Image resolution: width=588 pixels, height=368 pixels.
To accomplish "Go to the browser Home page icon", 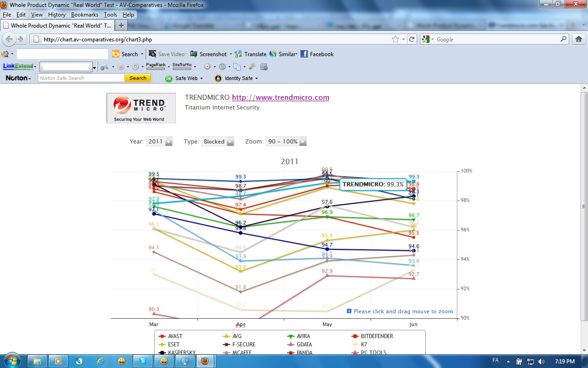I will [579, 39].
